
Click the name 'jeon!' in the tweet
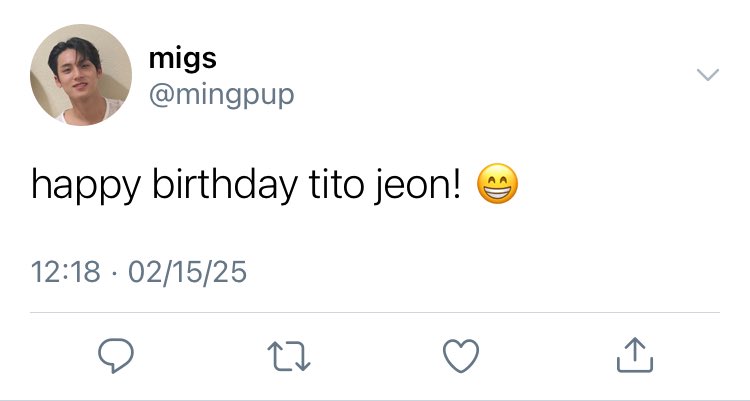pos(418,186)
